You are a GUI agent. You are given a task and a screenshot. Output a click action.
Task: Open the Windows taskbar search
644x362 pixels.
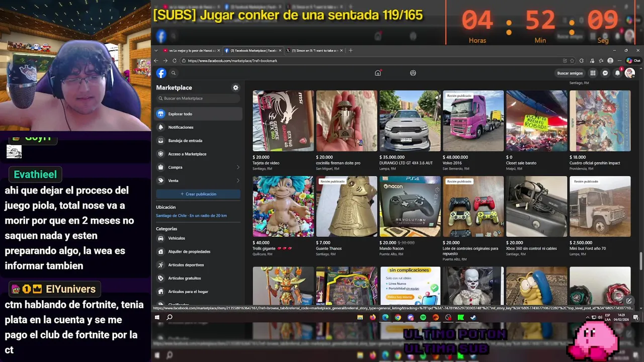click(170, 317)
